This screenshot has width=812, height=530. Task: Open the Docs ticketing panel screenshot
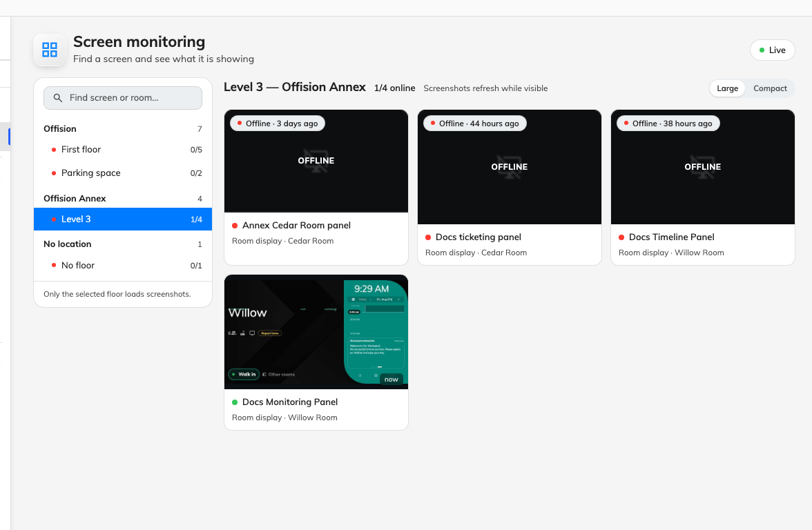tap(510, 167)
